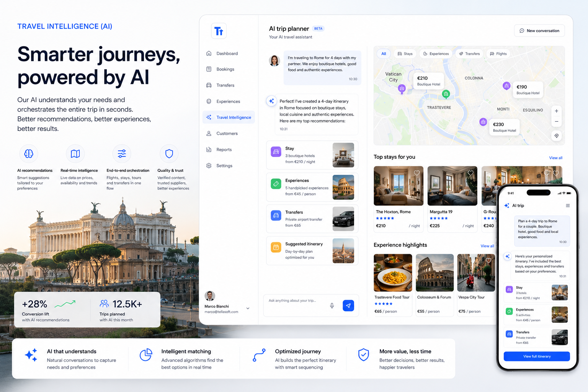Start a New conversation

tap(539, 31)
